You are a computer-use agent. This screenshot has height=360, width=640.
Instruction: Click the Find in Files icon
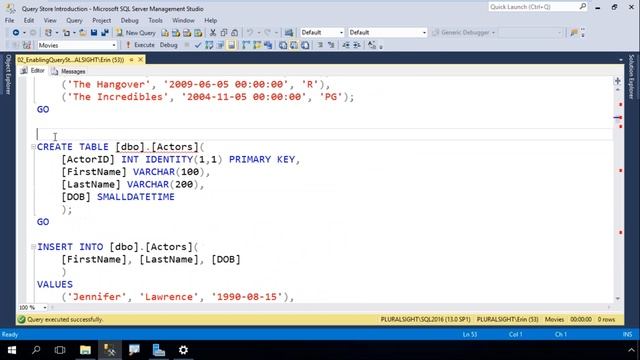pyautogui.click(x=574, y=32)
